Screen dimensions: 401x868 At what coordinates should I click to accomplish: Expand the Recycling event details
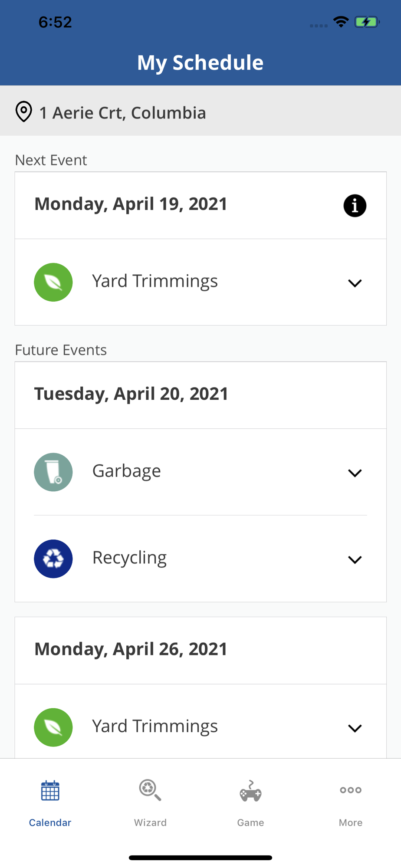pyautogui.click(x=355, y=560)
